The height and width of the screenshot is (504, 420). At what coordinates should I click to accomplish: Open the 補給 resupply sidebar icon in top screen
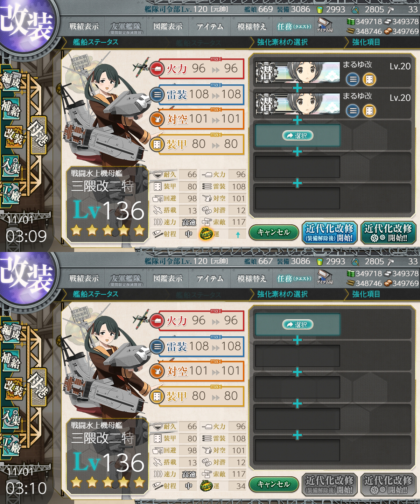[10, 109]
